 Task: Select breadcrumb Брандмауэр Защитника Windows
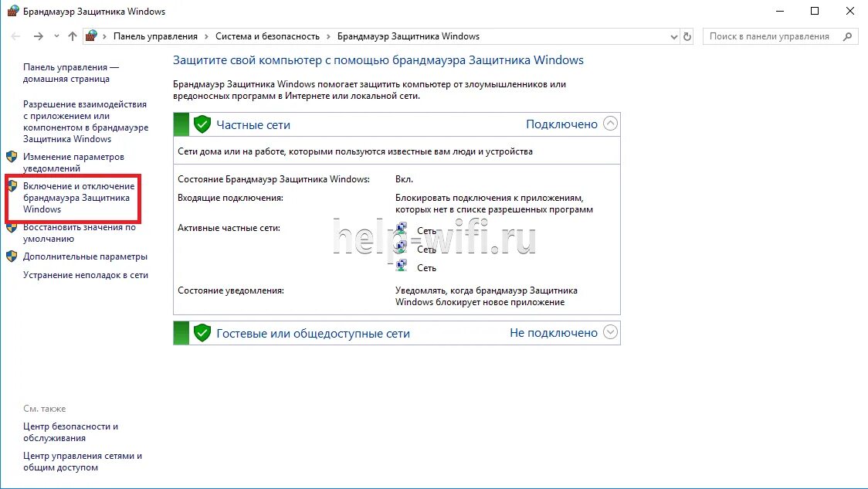(409, 36)
